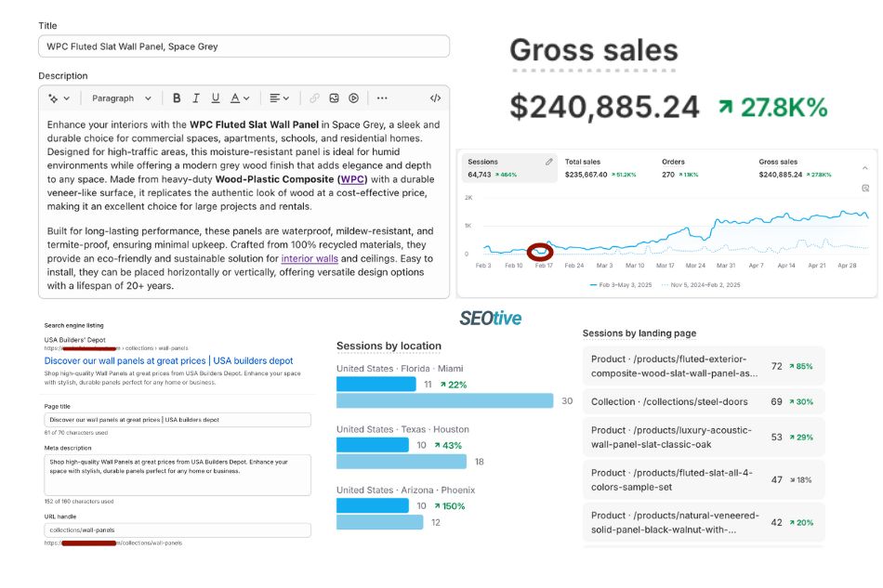Click the insert video icon
This screenshot has width=883, height=588.
pos(353,98)
